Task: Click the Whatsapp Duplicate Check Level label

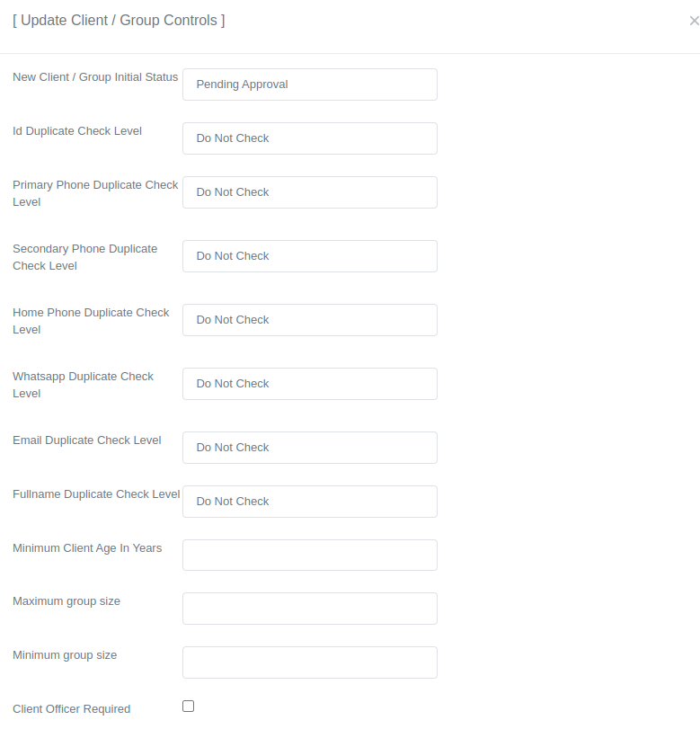Action: pos(83,385)
